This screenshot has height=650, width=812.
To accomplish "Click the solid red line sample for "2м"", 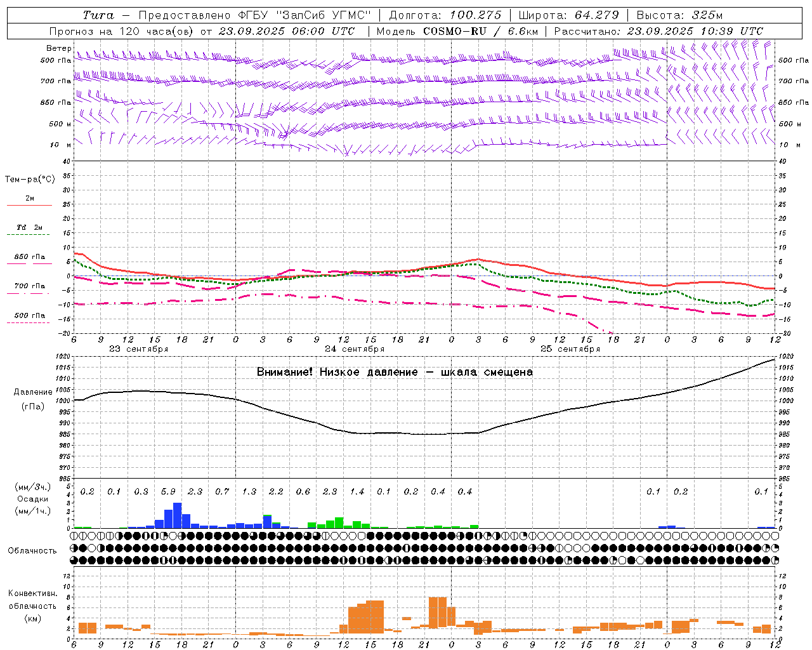I will click(x=29, y=205).
